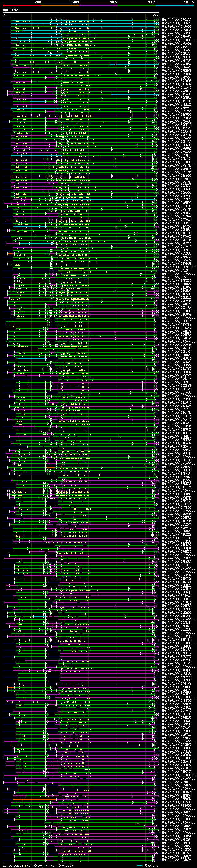Select hit label UniRef100_Q41707
This screenshot has width=197, height=868.
click(x=177, y=101)
